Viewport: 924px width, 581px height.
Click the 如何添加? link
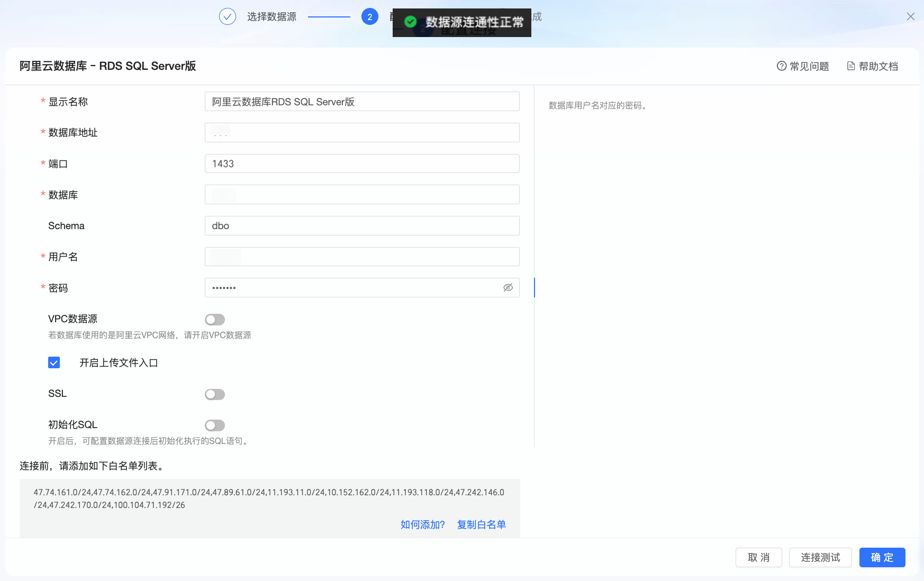pyautogui.click(x=423, y=524)
